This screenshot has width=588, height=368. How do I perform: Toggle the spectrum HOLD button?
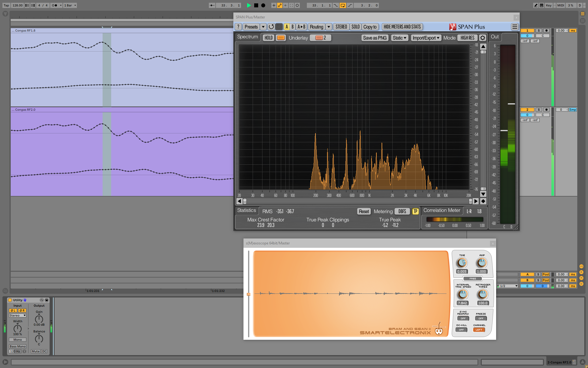click(268, 38)
